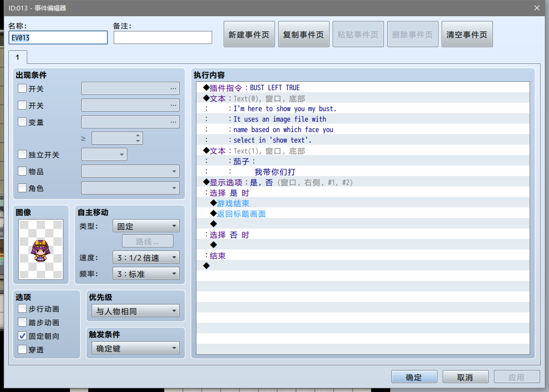Change 速度 dropdown from 3 : 1/2 倍速
The width and height of the screenshot is (549, 392).
[146, 257]
